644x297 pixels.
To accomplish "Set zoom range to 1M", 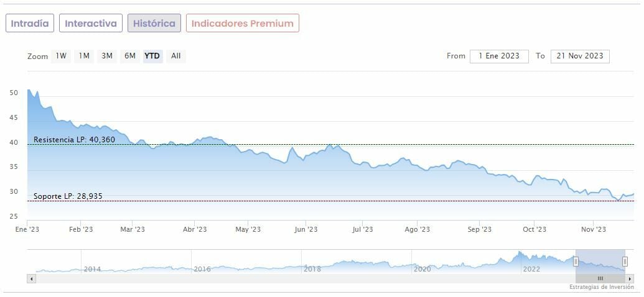I will (84, 56).
